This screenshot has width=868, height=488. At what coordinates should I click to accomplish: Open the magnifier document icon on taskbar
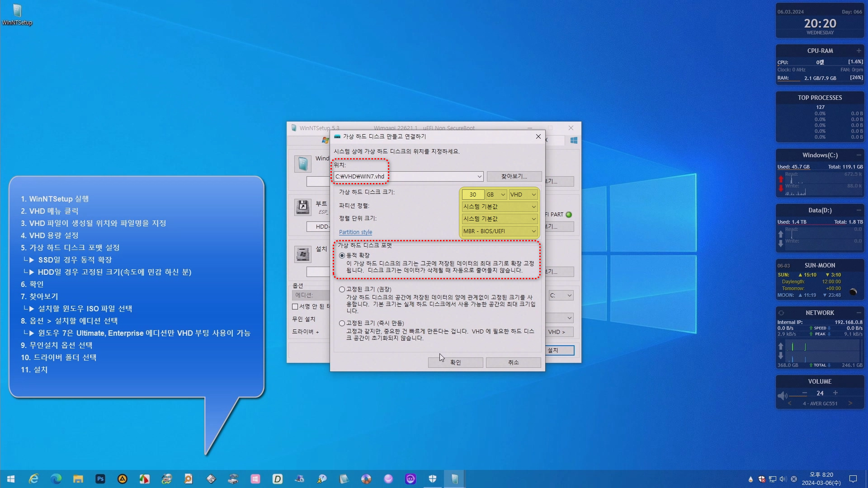pos(189,479)
